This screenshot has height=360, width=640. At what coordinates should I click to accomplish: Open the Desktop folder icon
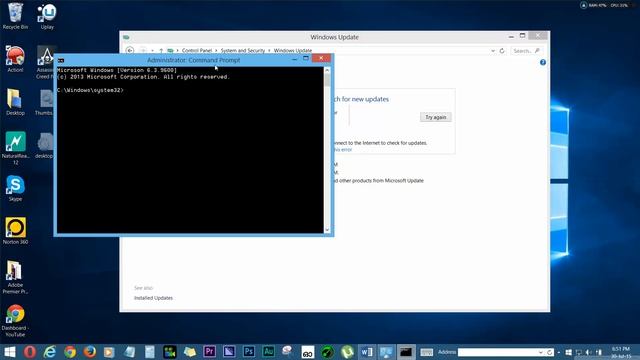(x=15, y=102)
